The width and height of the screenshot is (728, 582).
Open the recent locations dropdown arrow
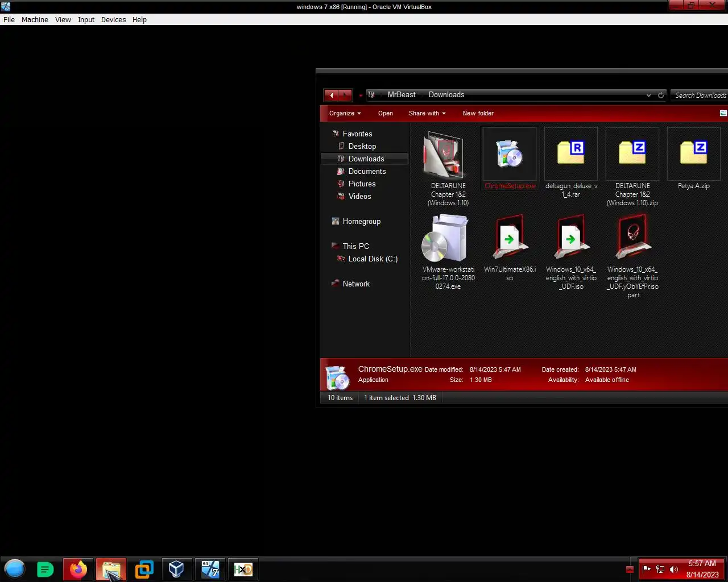click(361, 95)
